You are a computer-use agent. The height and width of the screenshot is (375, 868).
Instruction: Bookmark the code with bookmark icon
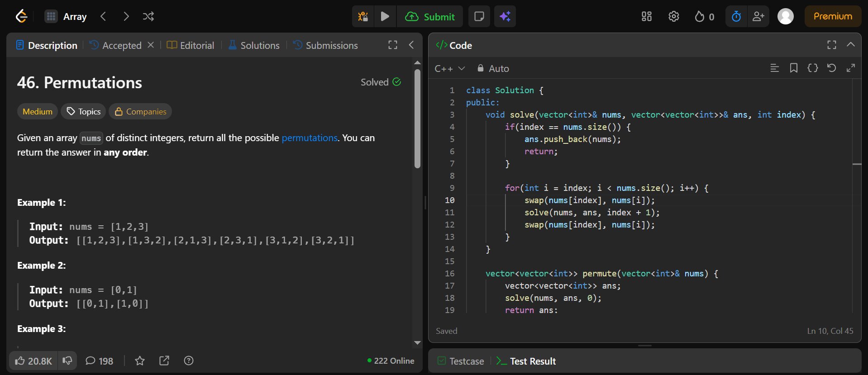[x=793, y=68]
